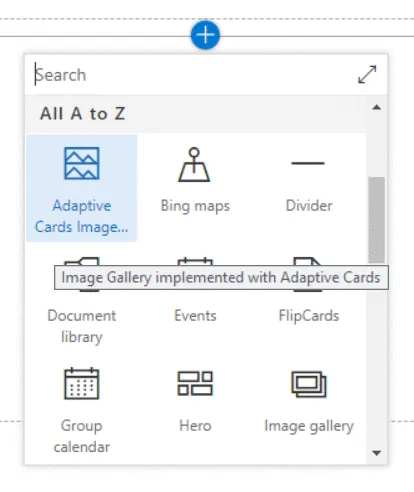The image size is (414, 492).
Task: Add the Group calendar web part
Action: pos(82,410)
